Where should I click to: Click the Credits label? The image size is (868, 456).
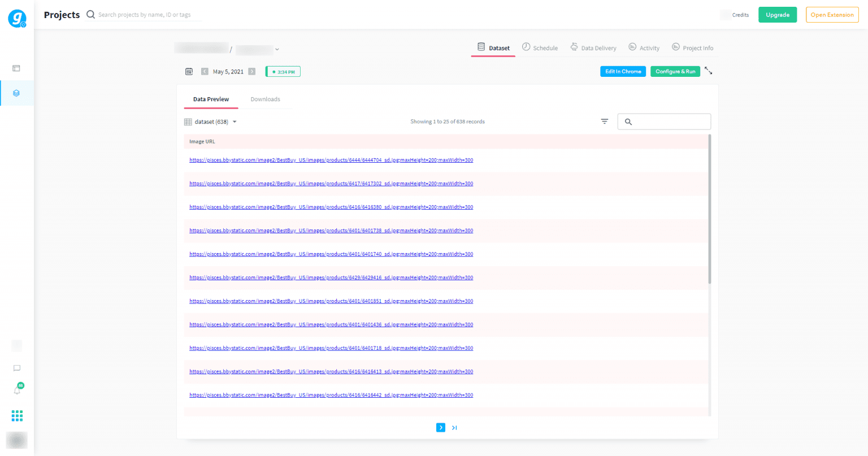coord(740,15)
